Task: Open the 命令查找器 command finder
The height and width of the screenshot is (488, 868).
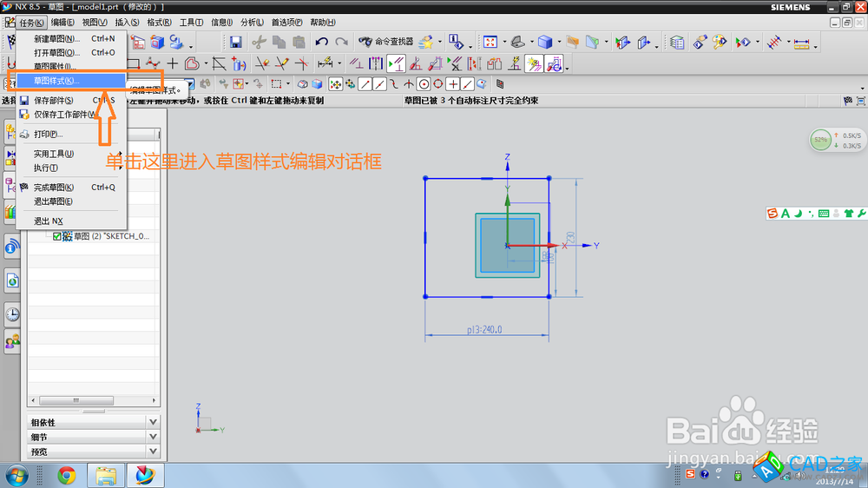Action: click(386, 42)
